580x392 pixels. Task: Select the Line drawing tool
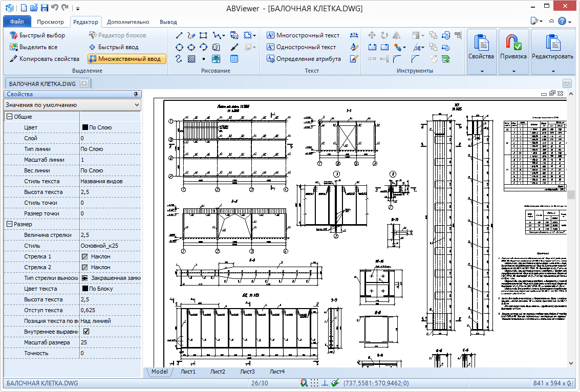(179, 35)
